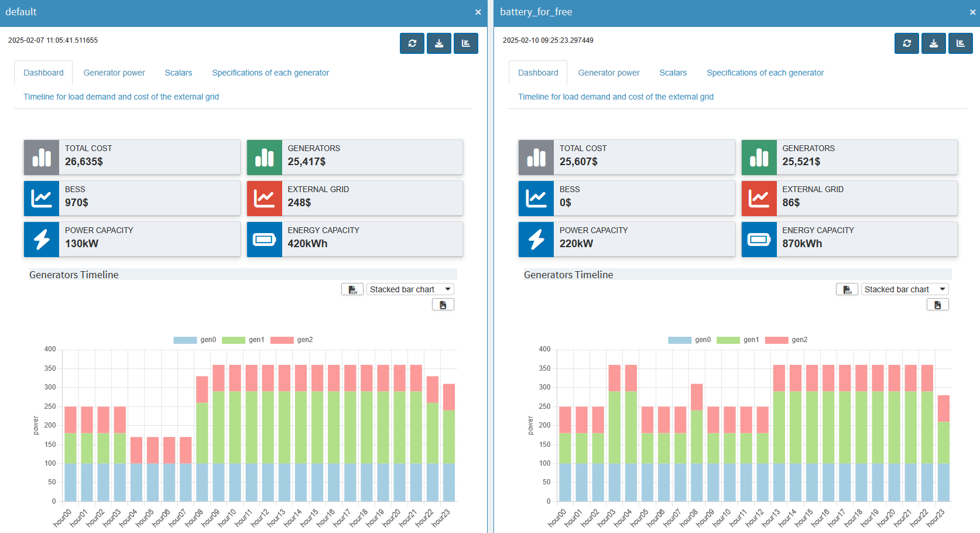
Task: Open Generator power tab in battery_for_free
Action: (x=609, y=72)
